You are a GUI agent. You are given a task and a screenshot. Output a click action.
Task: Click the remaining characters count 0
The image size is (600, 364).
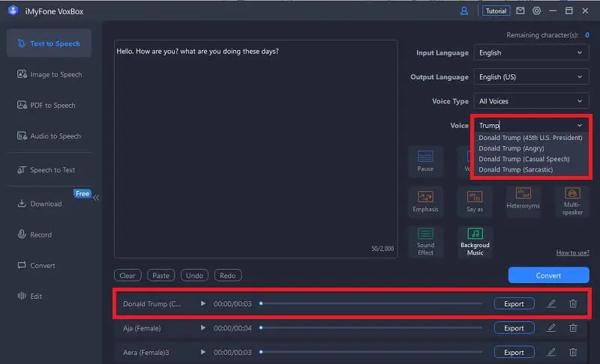pyautogui.click(x=586, y=34)
